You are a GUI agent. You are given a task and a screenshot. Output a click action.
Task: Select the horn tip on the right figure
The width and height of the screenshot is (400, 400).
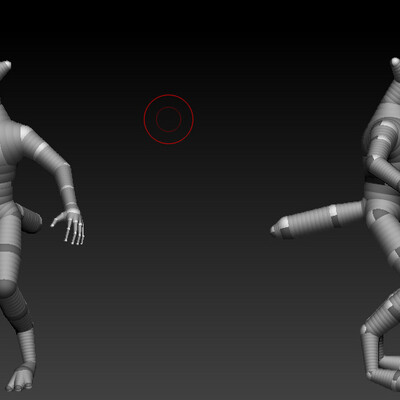point(395,63)
